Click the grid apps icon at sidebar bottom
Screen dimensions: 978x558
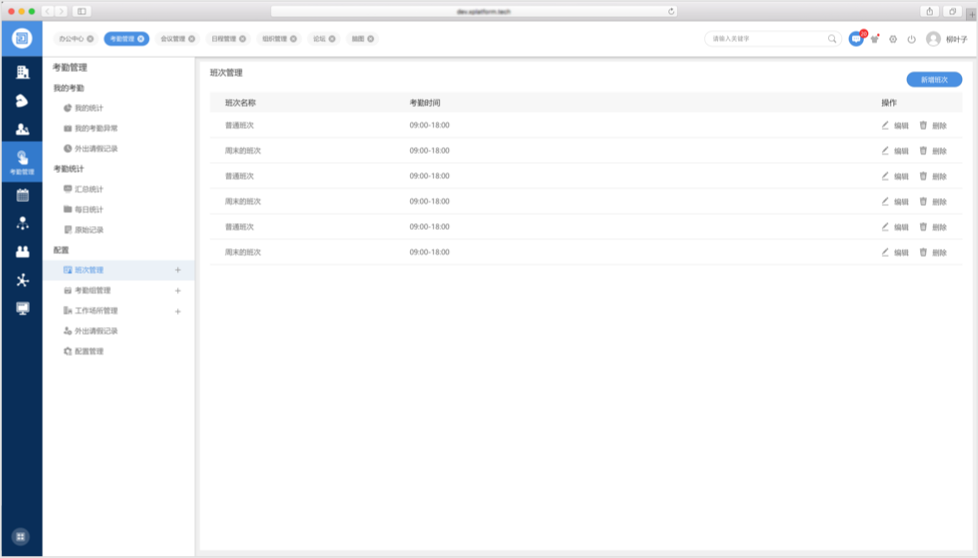click(x=22, y=536)
